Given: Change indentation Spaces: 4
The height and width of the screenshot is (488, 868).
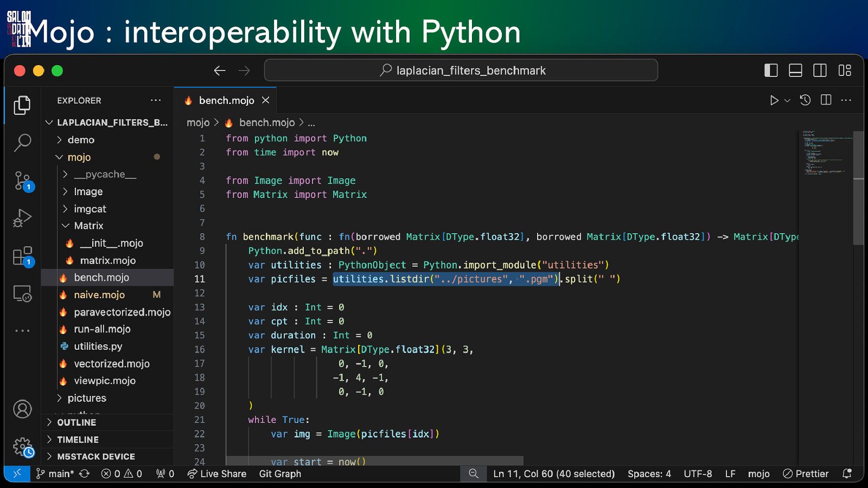Looking at the screenshot, I should coord(649,474).
